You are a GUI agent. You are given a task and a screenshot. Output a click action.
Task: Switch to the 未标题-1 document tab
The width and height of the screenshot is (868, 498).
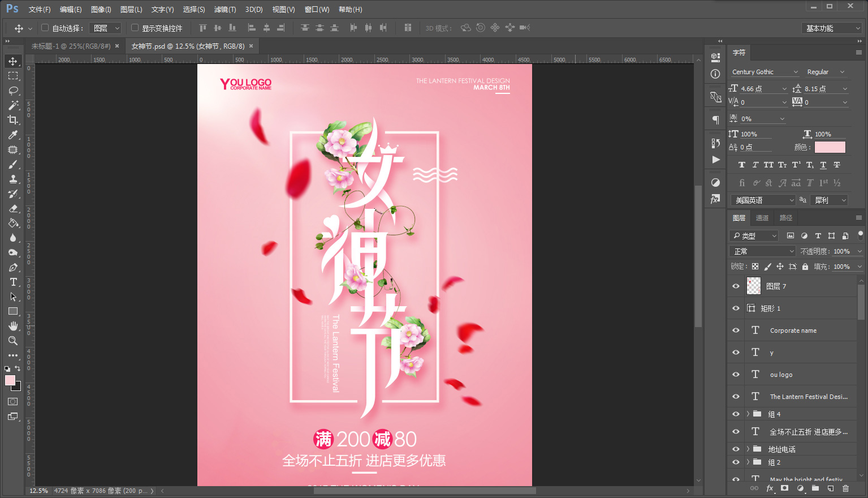(71, 46)
